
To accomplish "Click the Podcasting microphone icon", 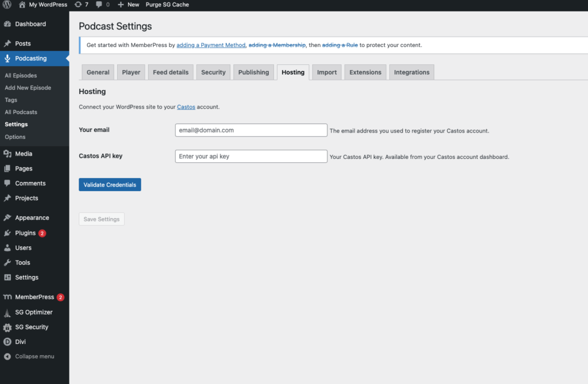I will click(x=7, y=59).
